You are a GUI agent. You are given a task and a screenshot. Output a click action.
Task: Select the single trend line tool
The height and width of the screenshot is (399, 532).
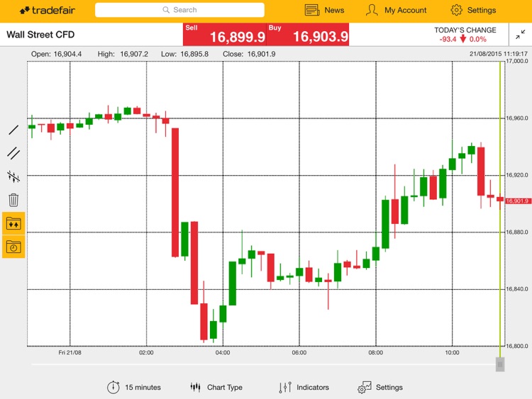pos(13,130)
